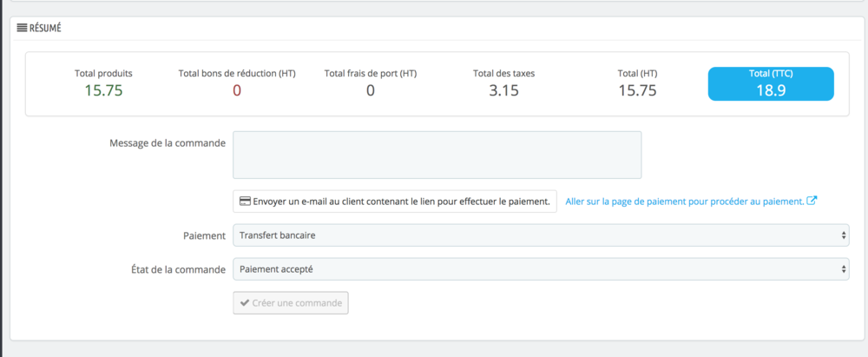Click the Résumé list icon

[22, 28]
